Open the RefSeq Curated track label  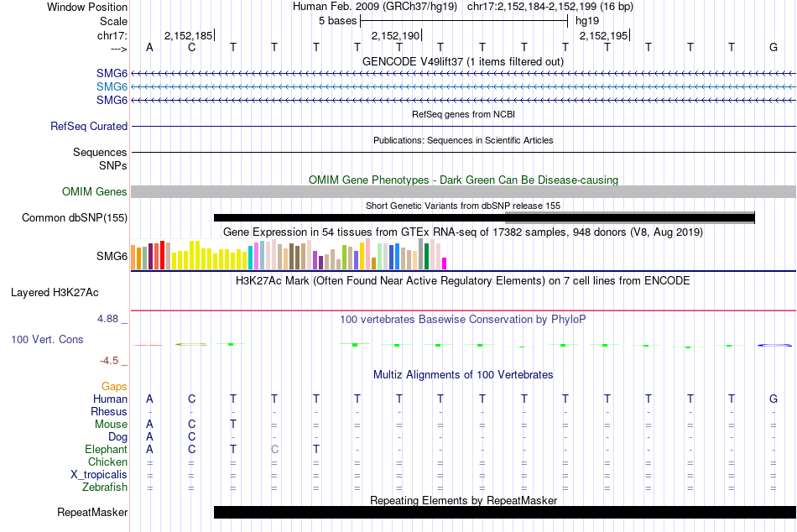coord(89,126)
